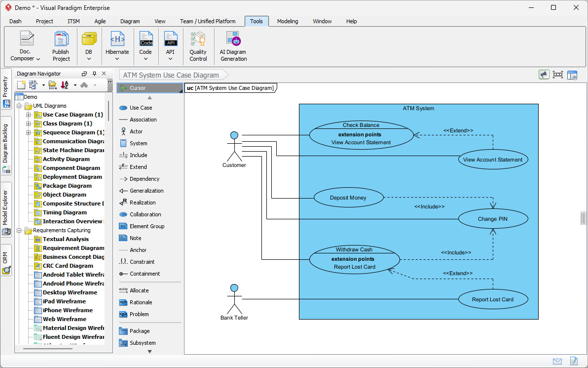This screenshot has height=368, width=588.
Task: Expand the Sequence Diagram (1) node
Action: (x=29, y=132)
